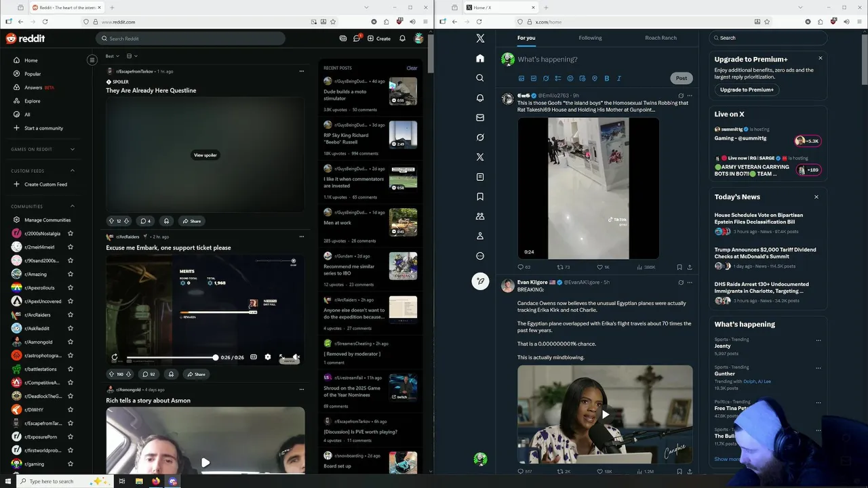Open X more options circle icon
The height and width of the screenshot is (488, 868).
(480, 256)
